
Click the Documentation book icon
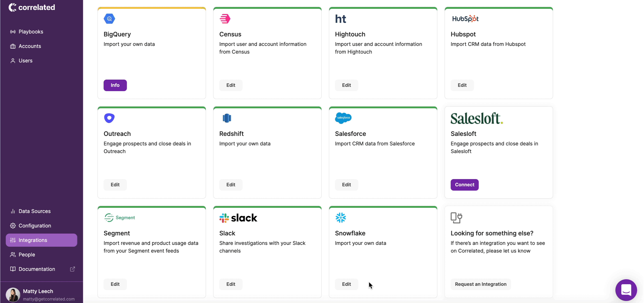click(x=13, y=269)
